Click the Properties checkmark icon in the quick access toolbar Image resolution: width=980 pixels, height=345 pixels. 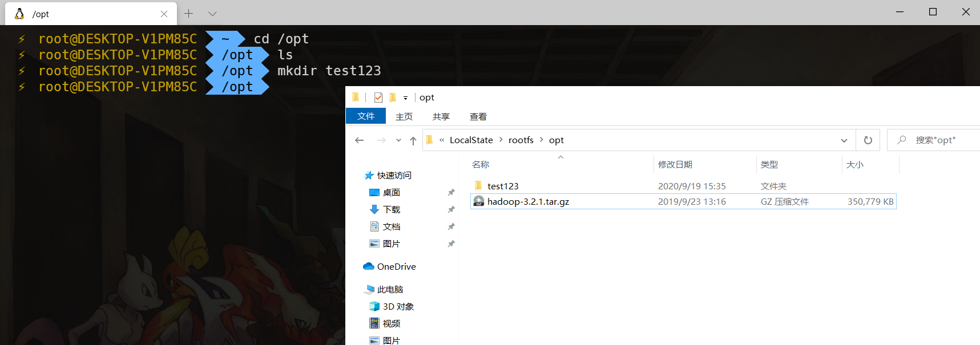pyautogui.click(x=378, y=98)
